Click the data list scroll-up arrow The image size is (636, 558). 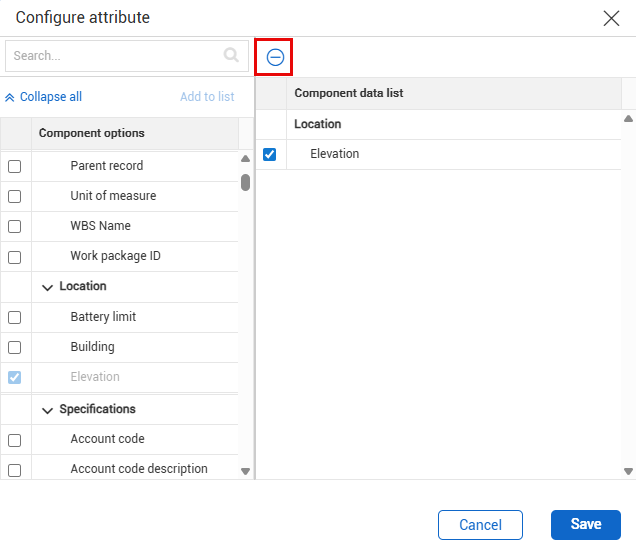pyautogui.click(x=628, y=118)
